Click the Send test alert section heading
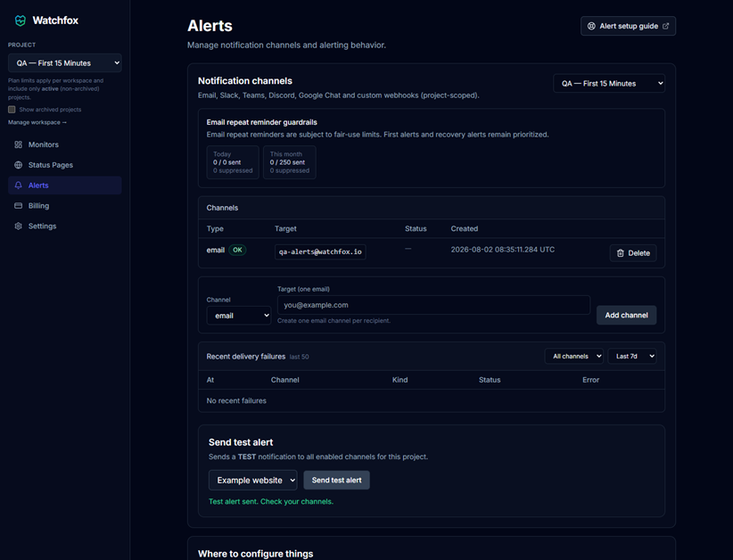Screen dimensions: 733x560 pos(241,442)
